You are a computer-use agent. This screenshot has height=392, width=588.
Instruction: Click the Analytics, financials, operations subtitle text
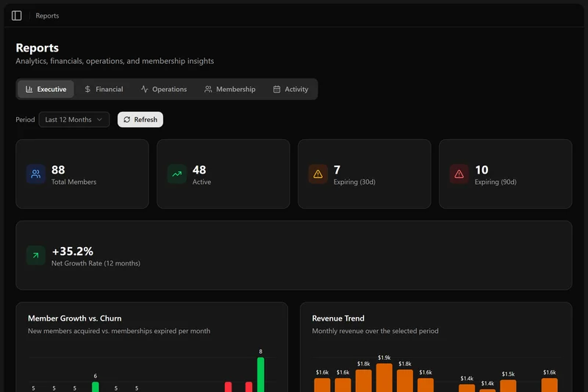(115, 61)
